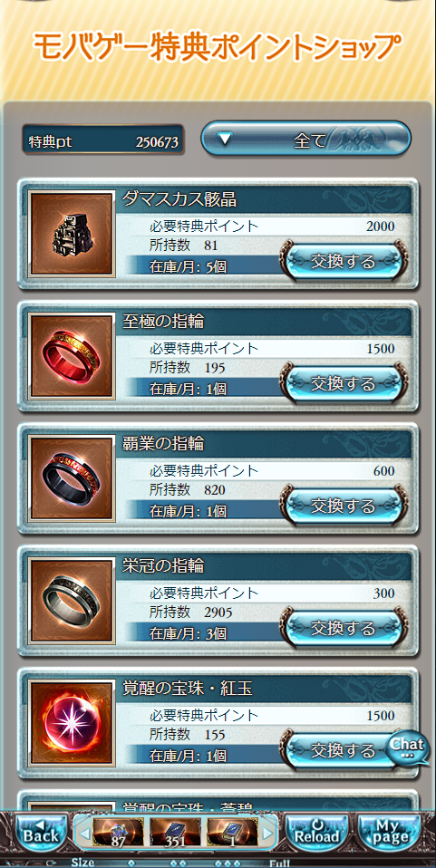This screenshot has height=868, width=436.
Task: Click the black 覇業の指輪 ring icon
Action: pyautogui.click(x=72, y=478)
